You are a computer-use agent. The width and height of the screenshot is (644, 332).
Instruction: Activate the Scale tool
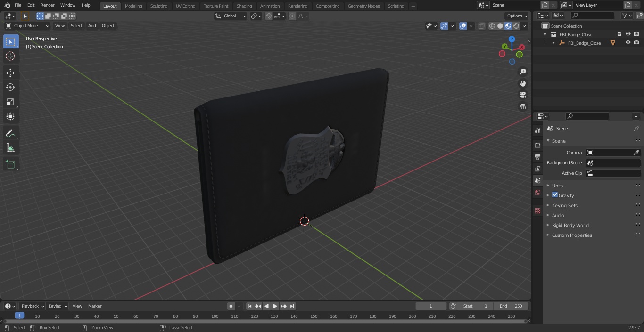(10, 102)
